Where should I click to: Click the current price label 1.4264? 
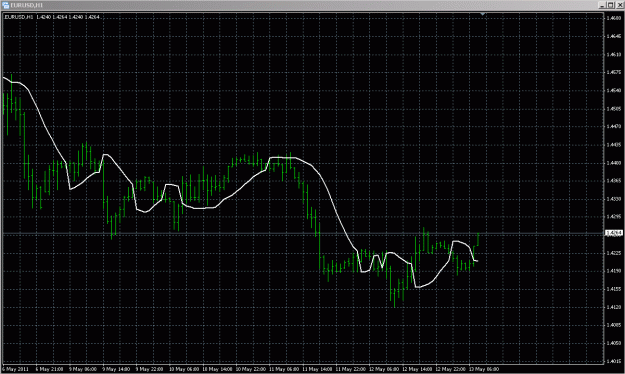click(613, 233)
